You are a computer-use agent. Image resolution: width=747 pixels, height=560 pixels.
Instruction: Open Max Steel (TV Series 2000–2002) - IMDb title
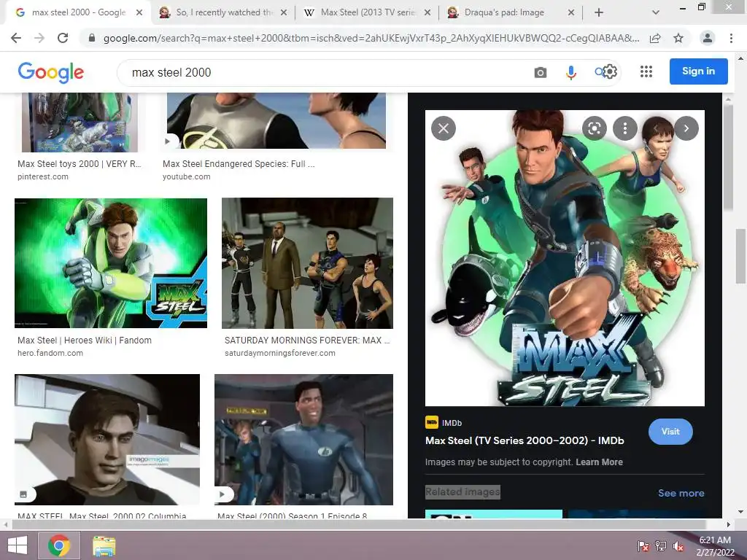point(525,440)
